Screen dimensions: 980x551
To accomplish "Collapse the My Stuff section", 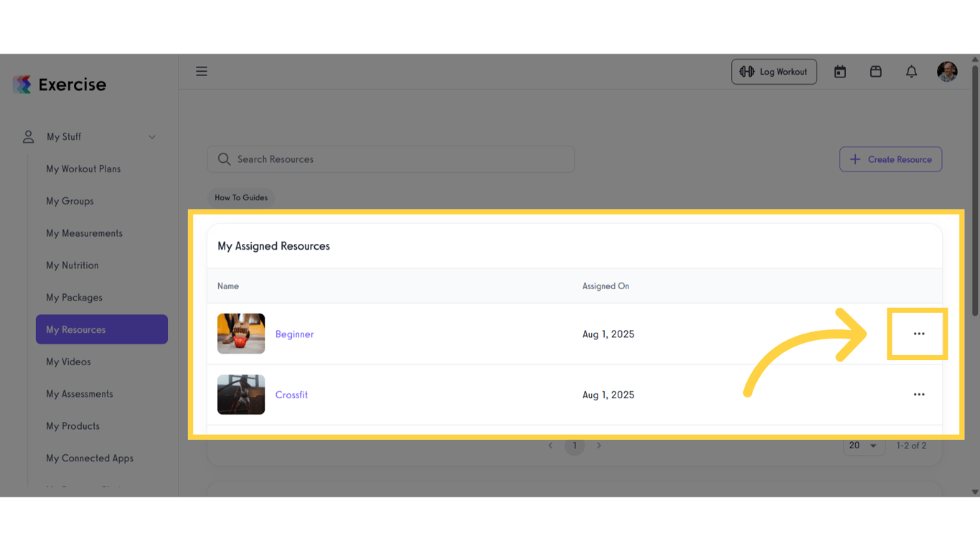I will coord(151,136).
